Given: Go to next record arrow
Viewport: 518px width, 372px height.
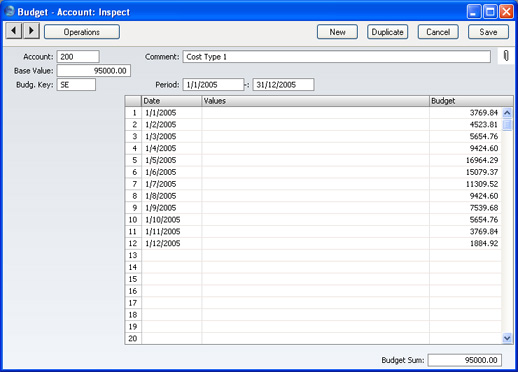Looking at the screenshot, I should (31, 31).
